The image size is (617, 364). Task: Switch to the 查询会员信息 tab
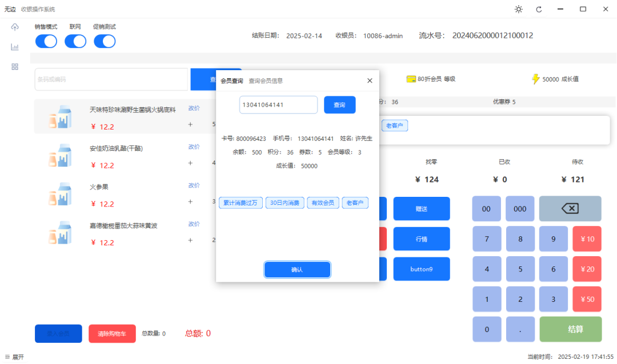click(x=266, y=80)
